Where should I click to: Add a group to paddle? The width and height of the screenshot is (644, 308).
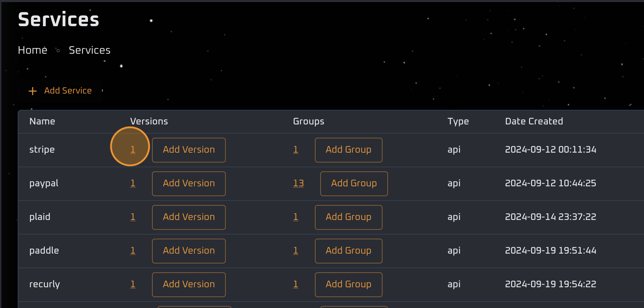(349, 251)
